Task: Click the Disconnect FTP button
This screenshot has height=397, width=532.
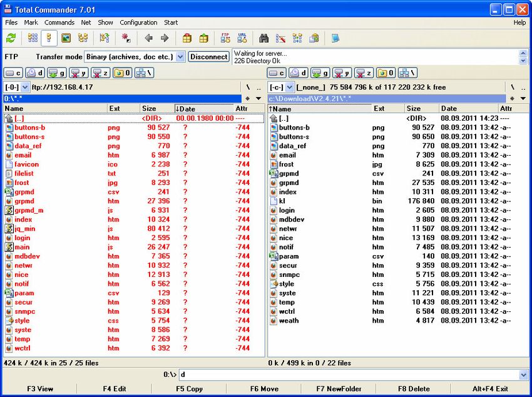Action: (x=208, y=57)
